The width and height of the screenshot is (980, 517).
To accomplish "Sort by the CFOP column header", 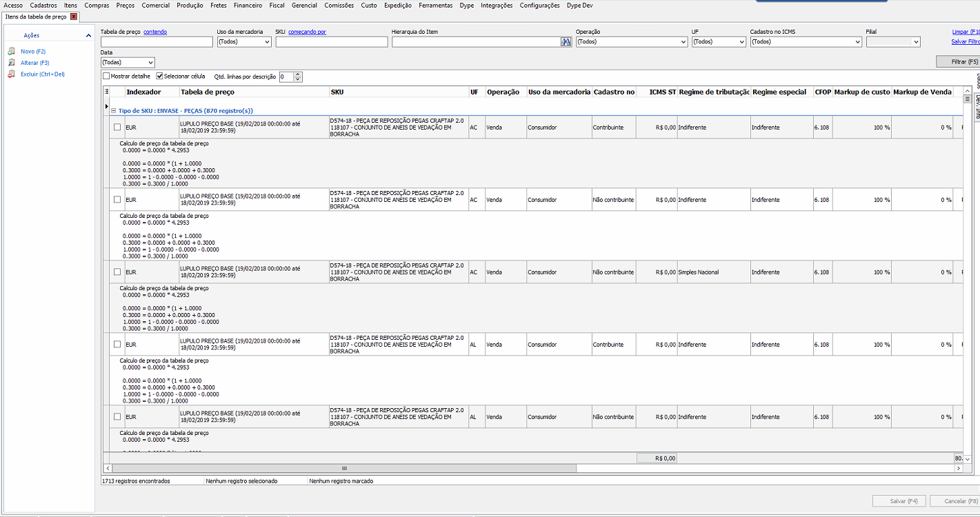I will click(823, 92).
